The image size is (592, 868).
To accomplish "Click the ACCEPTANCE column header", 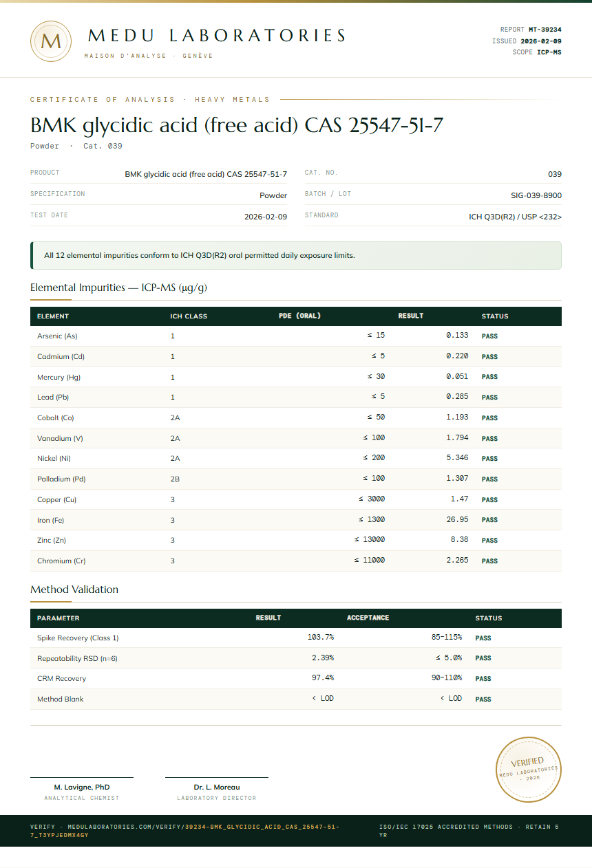I will pyautogui.click(x=368, y=618).
